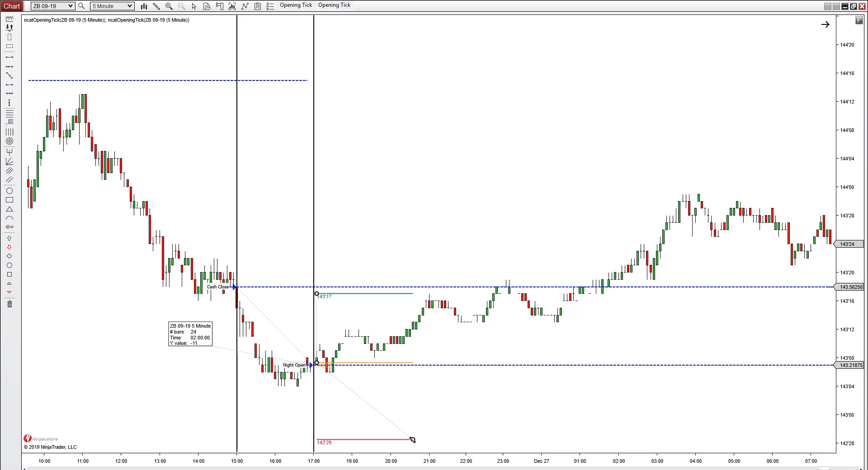Open the Data Box icon
The height and width of the screenshot is (470, 868).
pos(207,6)
